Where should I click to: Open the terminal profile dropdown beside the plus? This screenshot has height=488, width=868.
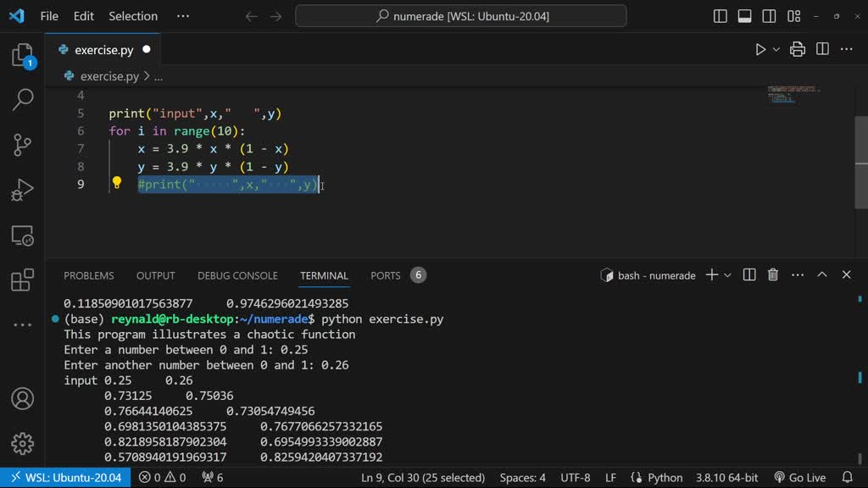728,274
